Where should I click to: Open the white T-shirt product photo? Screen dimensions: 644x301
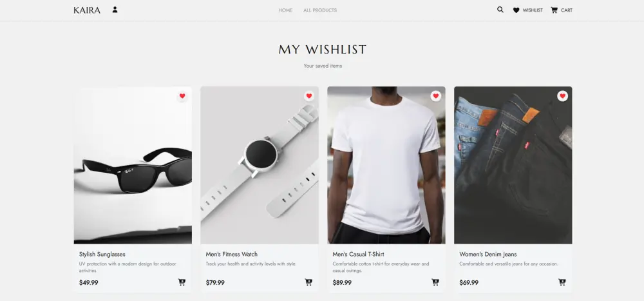tap(386, 165)
